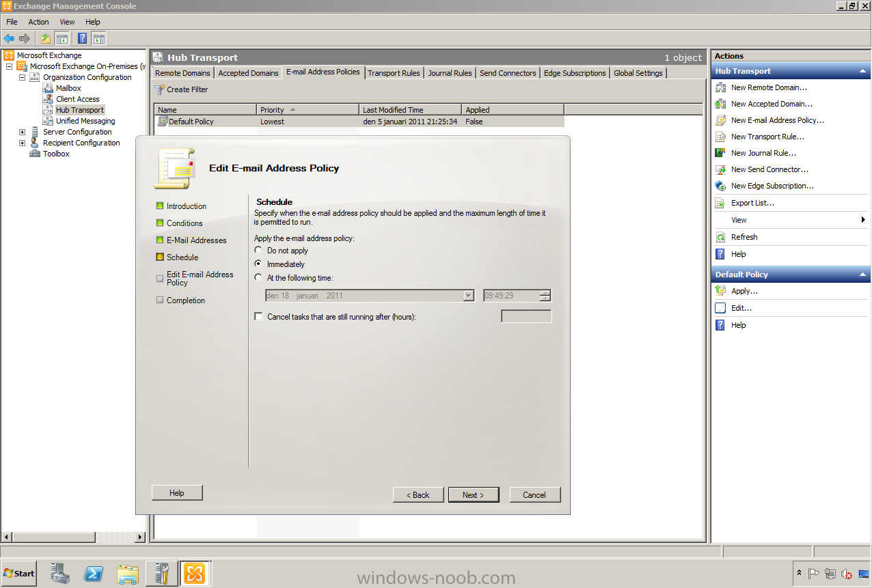Select the Mailbox node in the tree
Viewport: 872px width, 588px height.
(68, 88)
